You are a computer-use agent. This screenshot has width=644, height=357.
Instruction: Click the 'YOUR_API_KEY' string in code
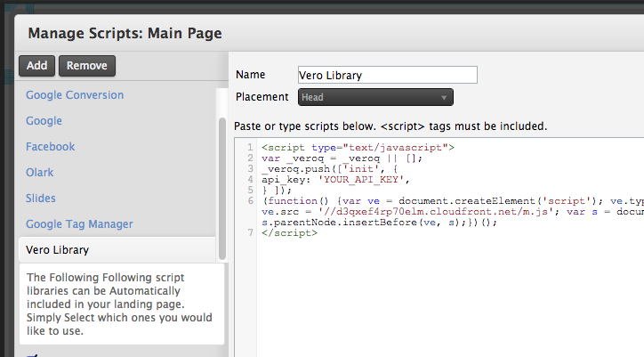361,179
